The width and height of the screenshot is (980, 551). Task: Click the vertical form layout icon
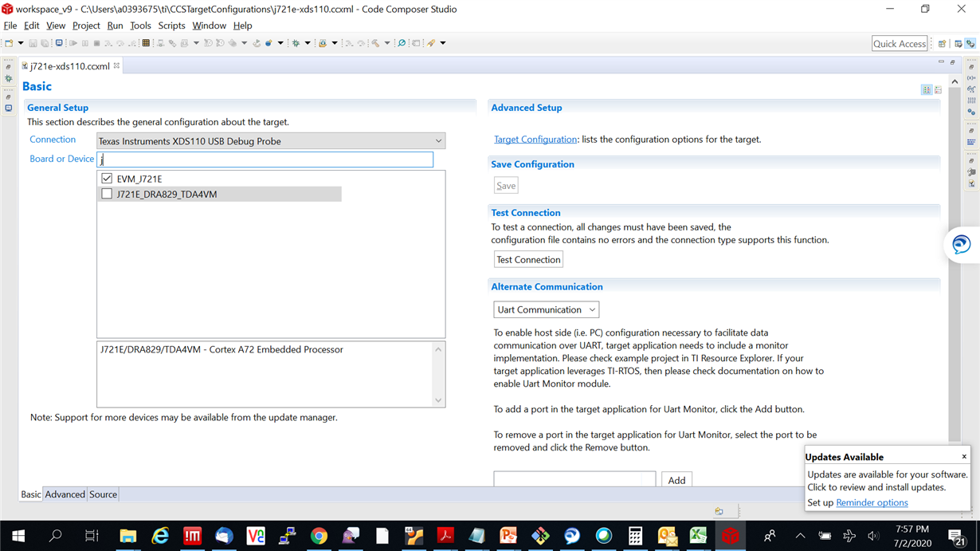click(x=938, y=90)
